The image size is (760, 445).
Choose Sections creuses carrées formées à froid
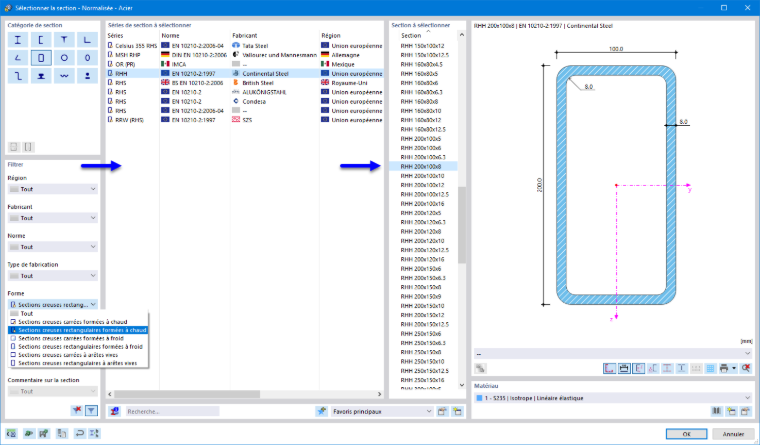tap(78, 338)
